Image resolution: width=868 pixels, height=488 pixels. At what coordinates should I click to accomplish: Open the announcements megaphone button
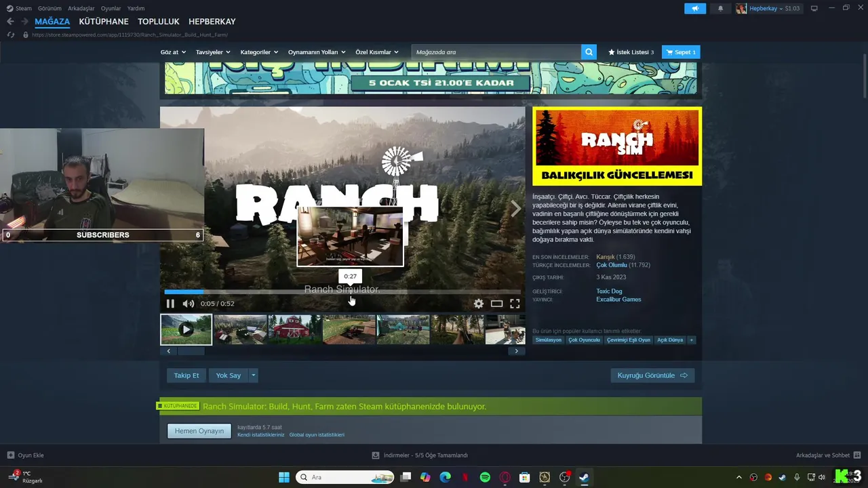click(695, 8)
